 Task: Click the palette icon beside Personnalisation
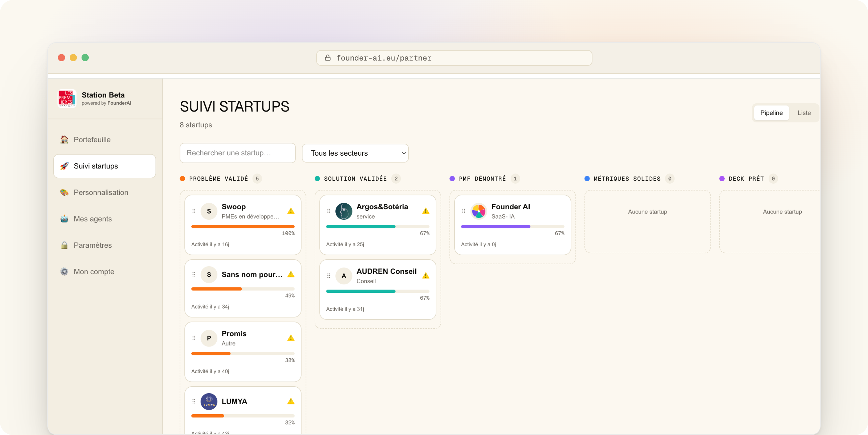(64, 192)
